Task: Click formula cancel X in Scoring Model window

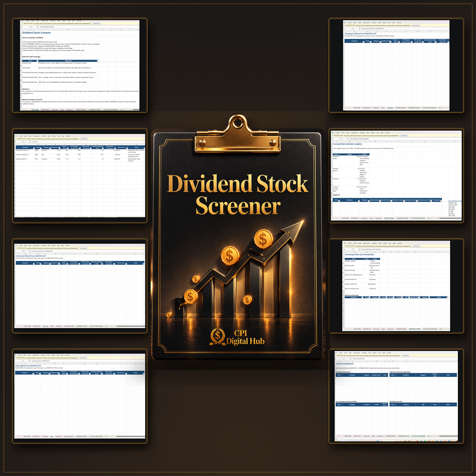Action: pyautogui.click(x=343, y=139)
